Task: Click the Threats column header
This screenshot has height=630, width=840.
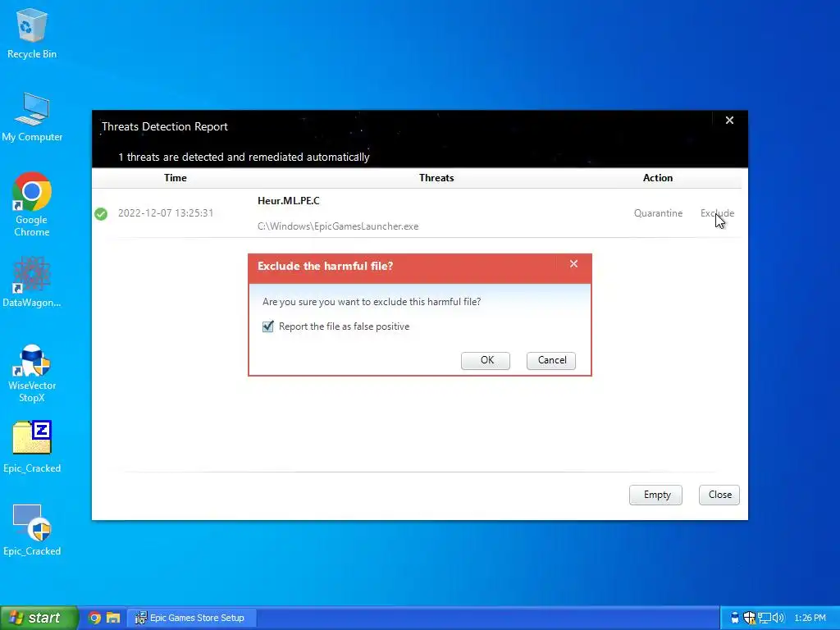Action: [x=436, y=178]
